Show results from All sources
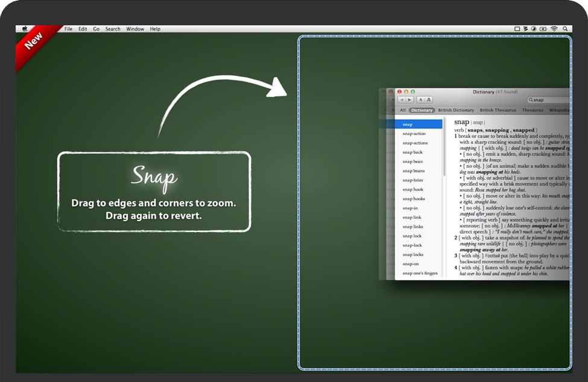 pos(403,110)
